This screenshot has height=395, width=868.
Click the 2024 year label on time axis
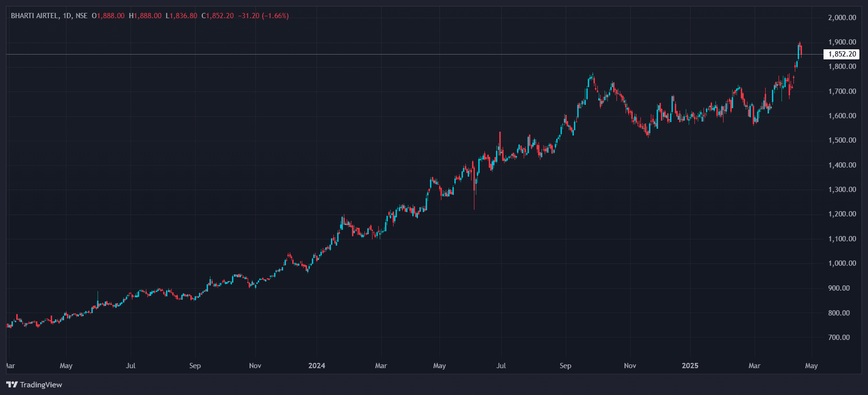coord(317,366)
